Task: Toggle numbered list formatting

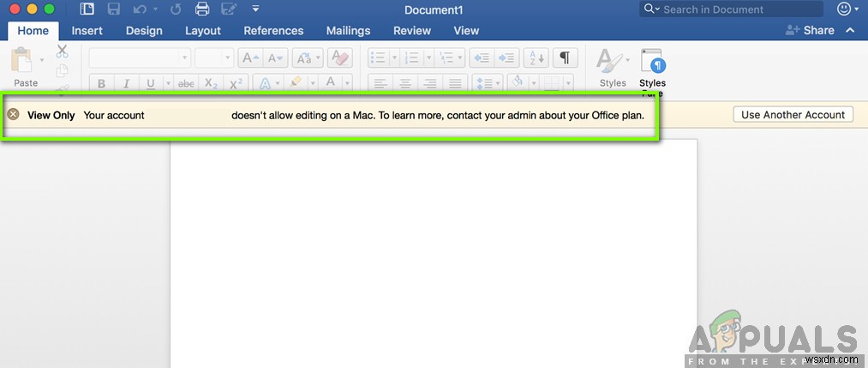Action: pos(411,57)
